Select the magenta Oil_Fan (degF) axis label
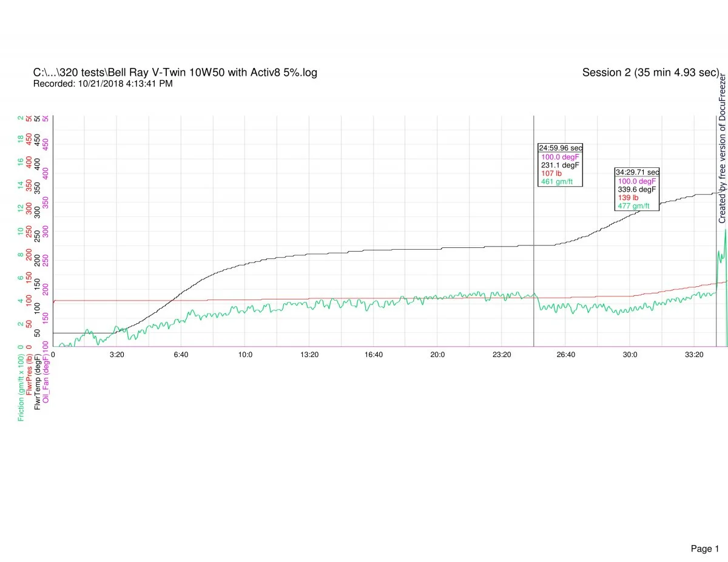 47,381
